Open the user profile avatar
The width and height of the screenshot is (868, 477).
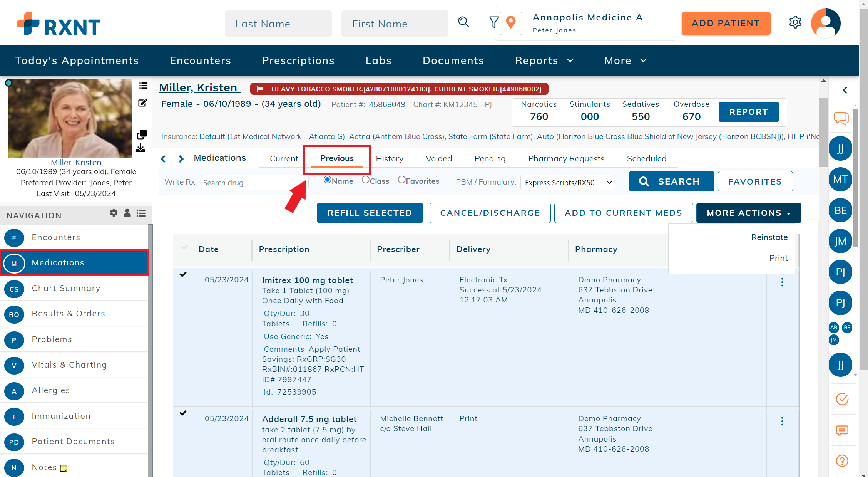coord(826,23)
